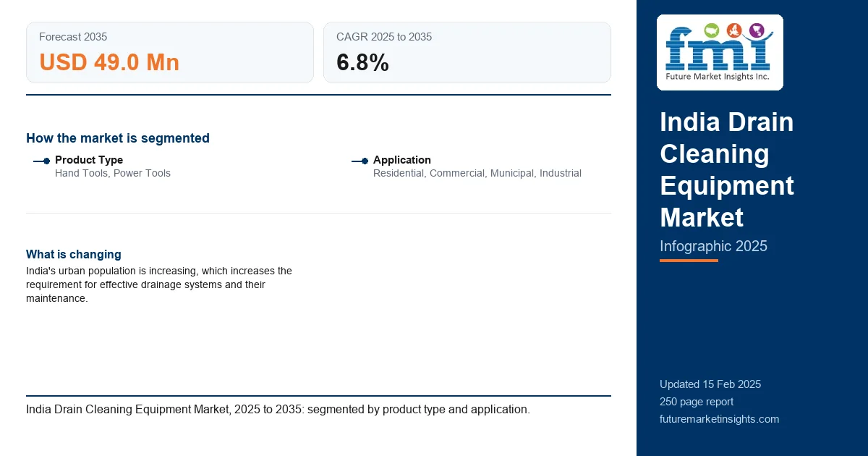The image size is (868, 456).
Task: Open the futuremarketinsights.com link
Action: click(x=719, y=419)
